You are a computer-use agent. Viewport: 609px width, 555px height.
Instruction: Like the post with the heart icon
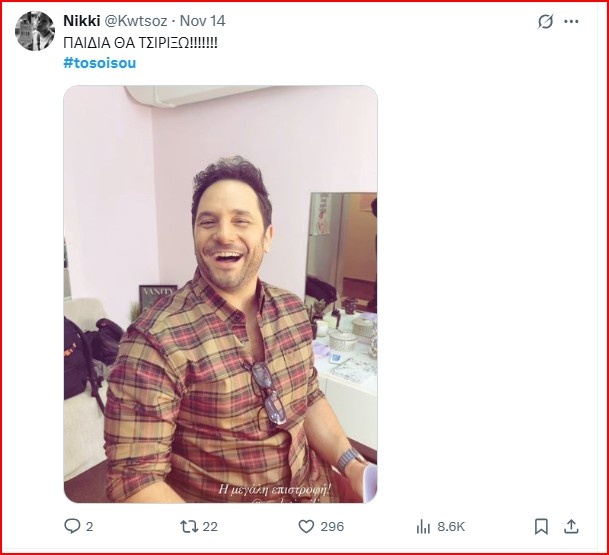point(306,526)
